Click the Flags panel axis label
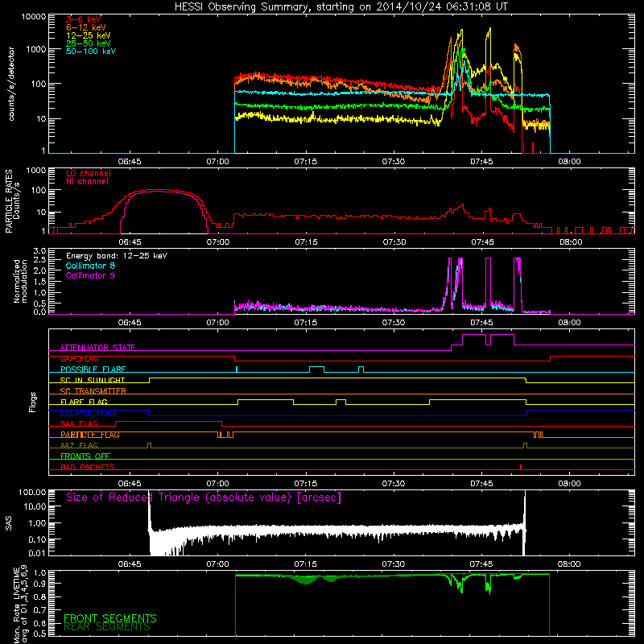The image size is (644, 644). [x=32, y=402]
